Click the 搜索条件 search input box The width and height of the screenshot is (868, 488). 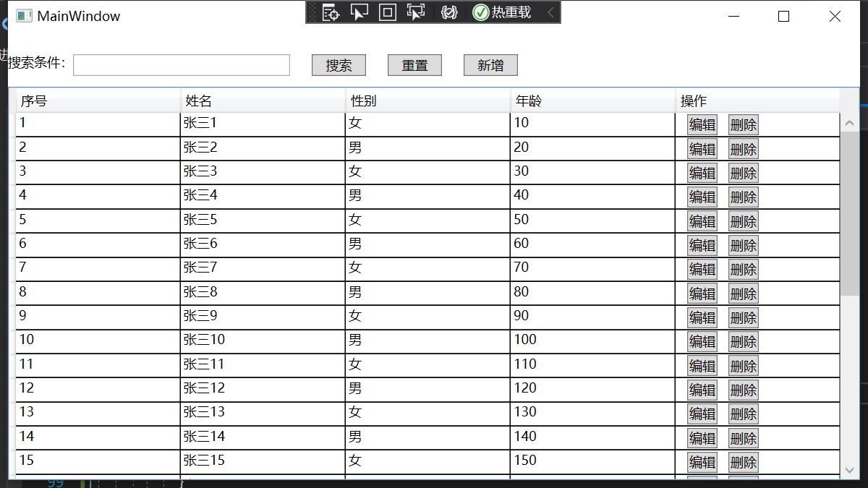tap(181, 64)
